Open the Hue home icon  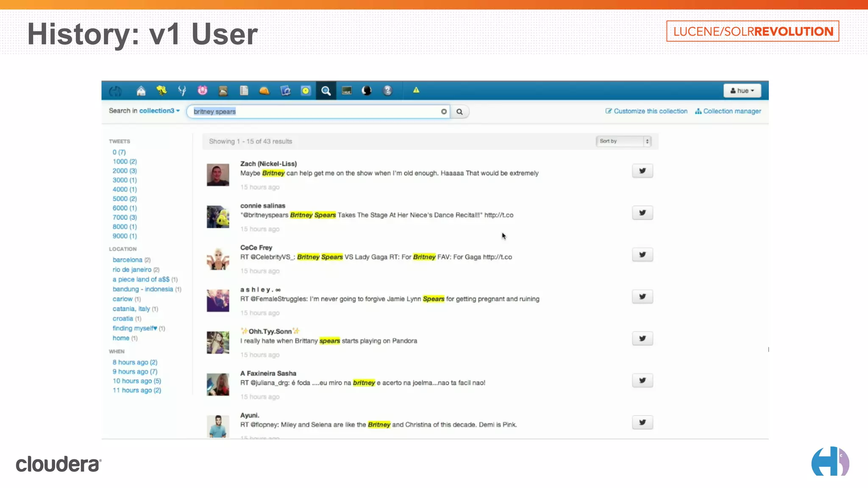[141, 91]
